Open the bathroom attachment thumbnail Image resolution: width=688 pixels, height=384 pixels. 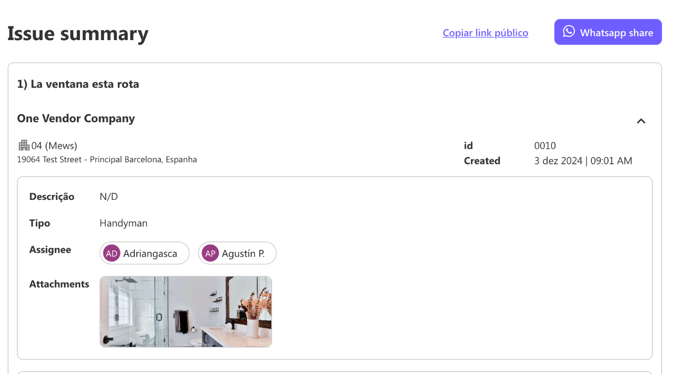click(x=186, y=312)
